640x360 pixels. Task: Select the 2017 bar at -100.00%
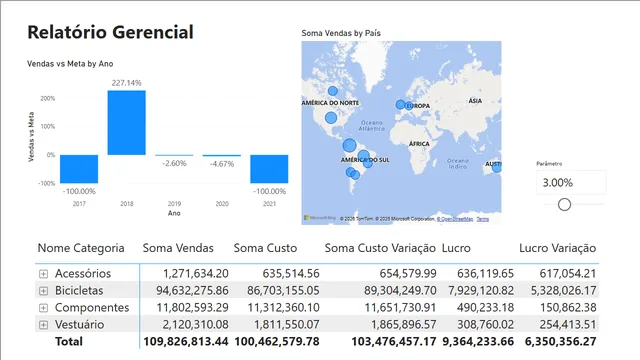pos(79,169)
